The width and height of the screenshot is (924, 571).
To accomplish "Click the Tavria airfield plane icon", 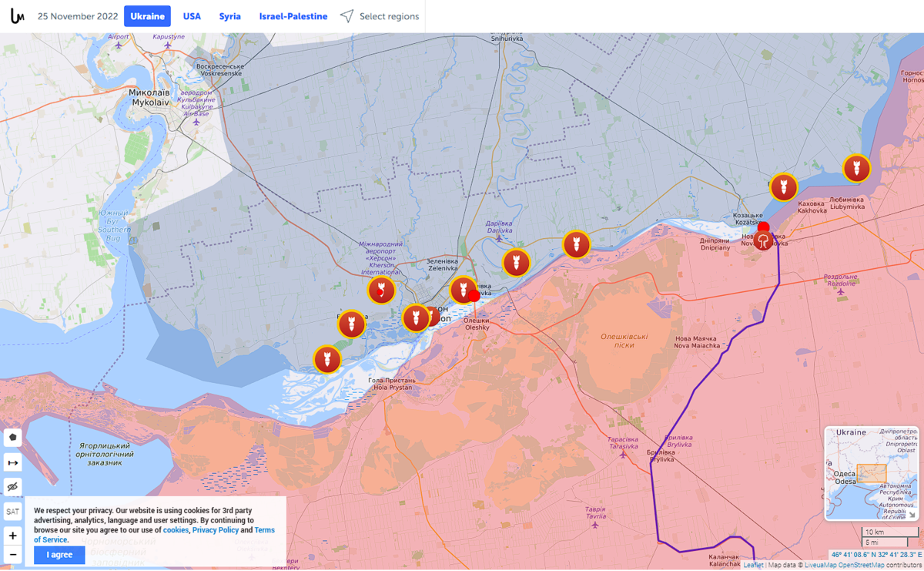I will point(594,526).
